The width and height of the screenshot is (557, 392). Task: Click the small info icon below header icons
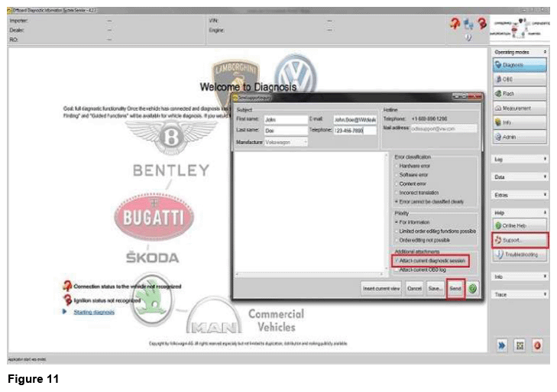click(x=468, y=37)
